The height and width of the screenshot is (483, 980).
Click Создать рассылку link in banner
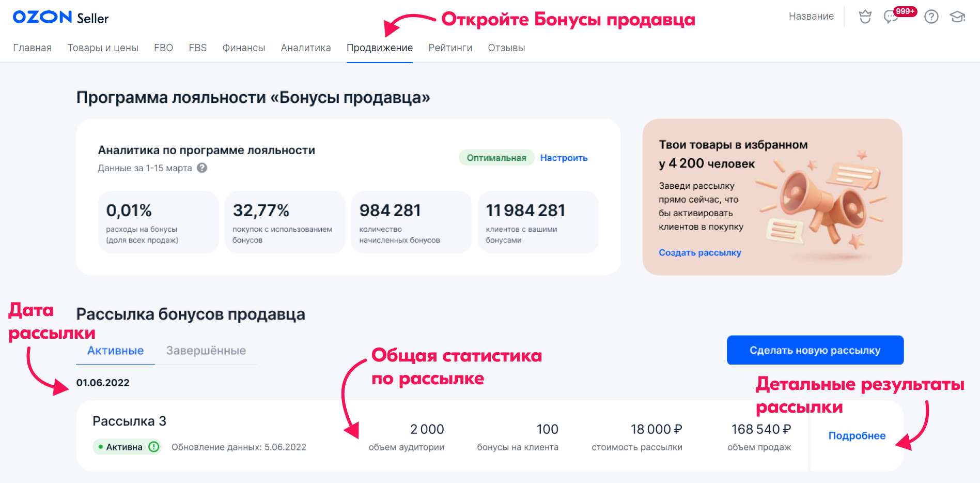[700, 252]
